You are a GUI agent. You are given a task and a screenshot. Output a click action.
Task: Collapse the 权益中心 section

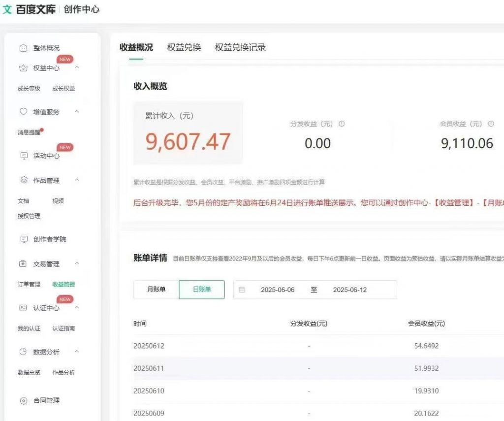[77, 67]
